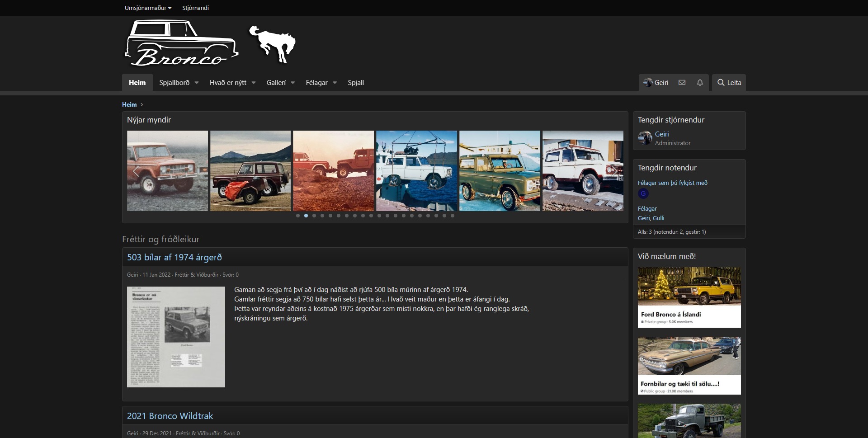
Task: Expand the Spjallborð dropdown arrow
Action: [197, 83]
